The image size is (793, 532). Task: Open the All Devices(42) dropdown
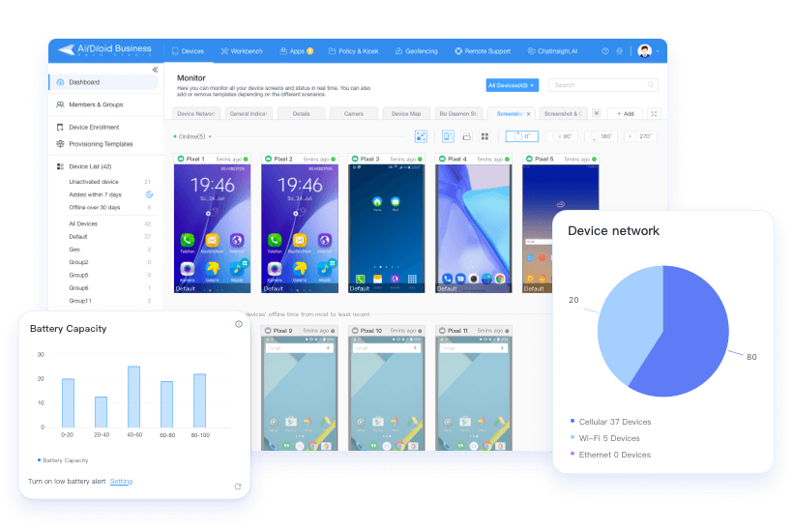click(513, 85)
